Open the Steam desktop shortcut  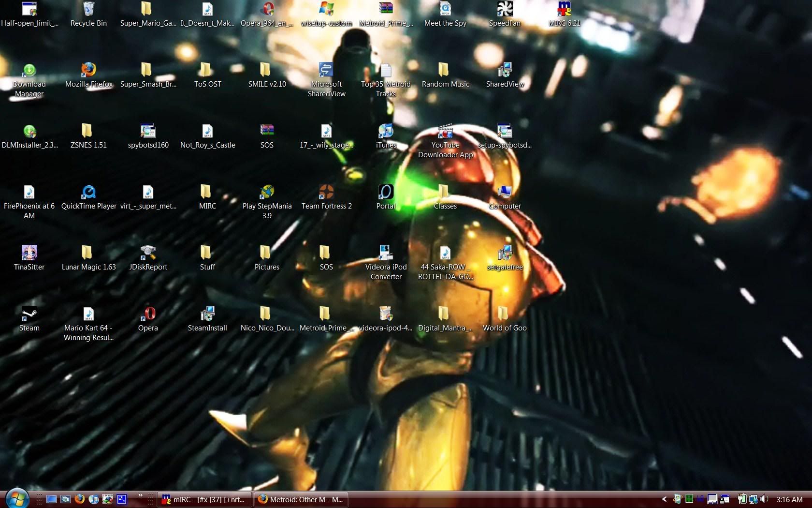29,314
